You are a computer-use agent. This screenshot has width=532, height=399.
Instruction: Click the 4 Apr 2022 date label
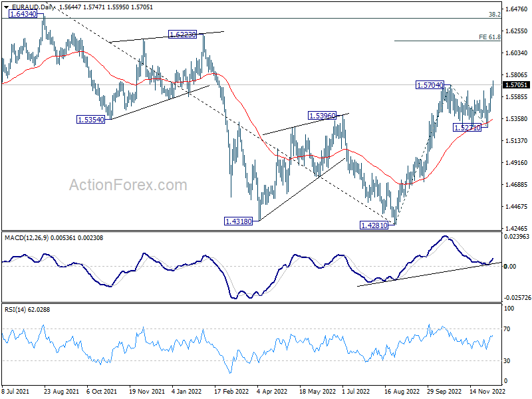point(272,391)
